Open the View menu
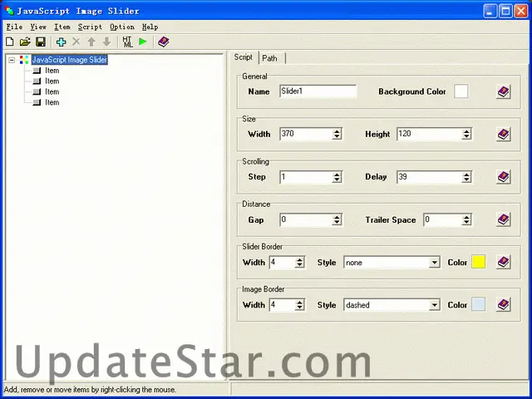Screen dimensions: 532x399 (38, 27)
